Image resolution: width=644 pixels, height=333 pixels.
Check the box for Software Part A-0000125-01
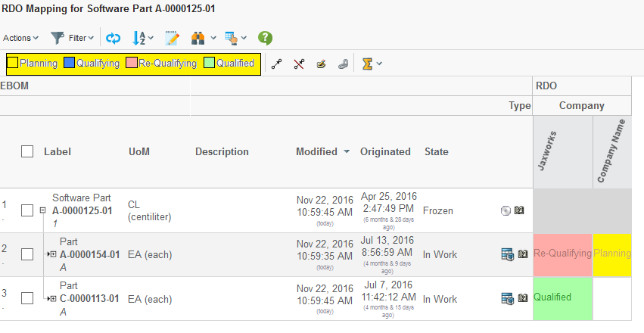point(27,210)
